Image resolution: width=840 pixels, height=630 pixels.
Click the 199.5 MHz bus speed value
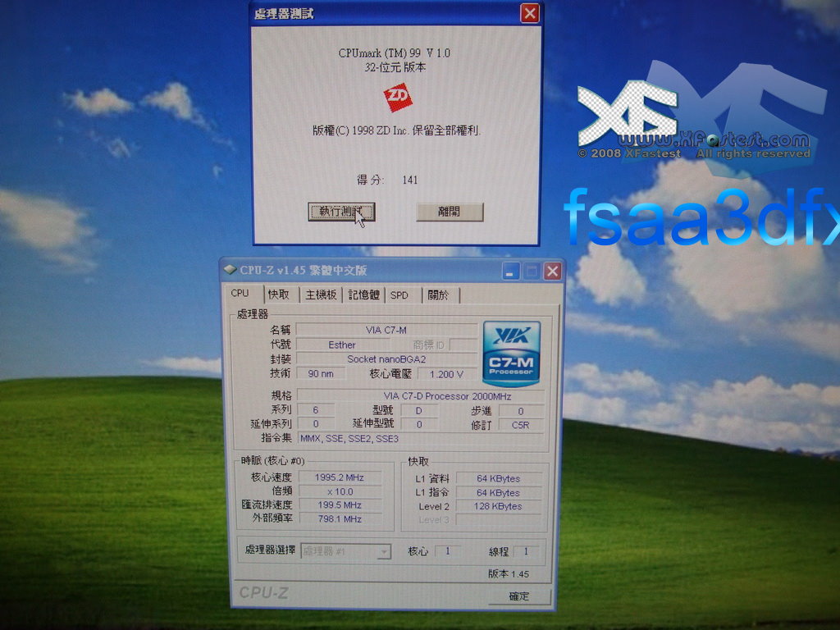coord(340,504)
